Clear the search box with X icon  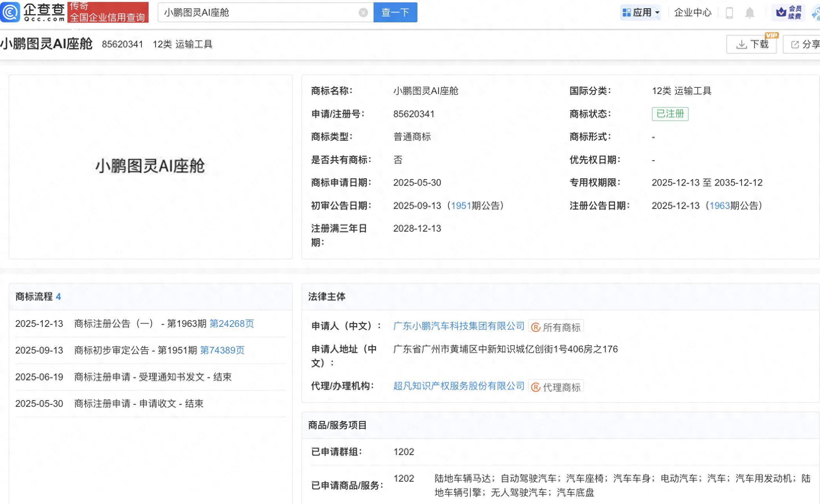(x=363, y=13)
